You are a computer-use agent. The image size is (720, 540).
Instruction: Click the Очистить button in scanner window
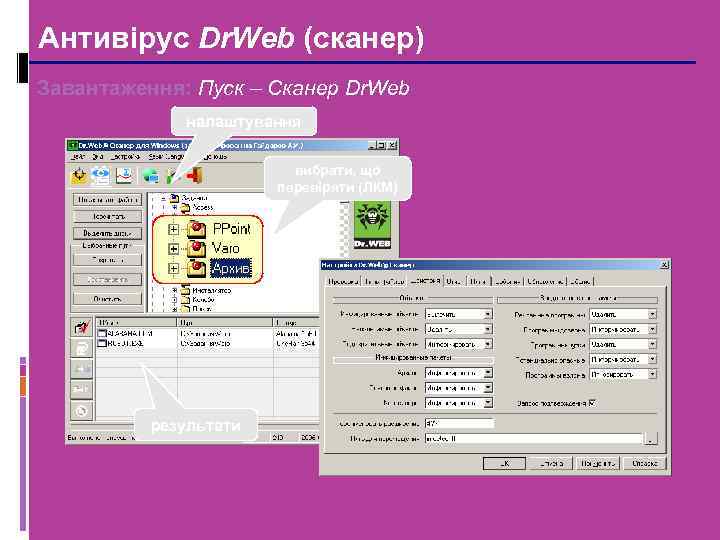click(107, 299)
